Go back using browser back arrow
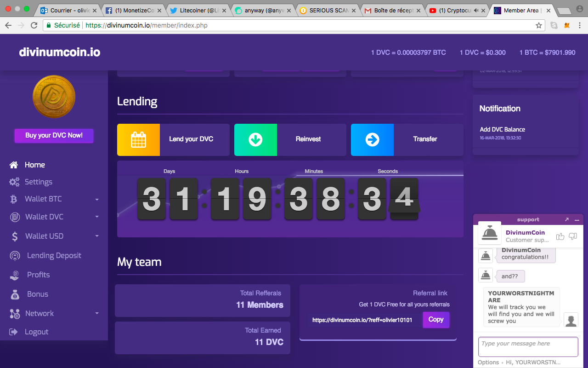The image size is (588, 368). coord(8,25)
